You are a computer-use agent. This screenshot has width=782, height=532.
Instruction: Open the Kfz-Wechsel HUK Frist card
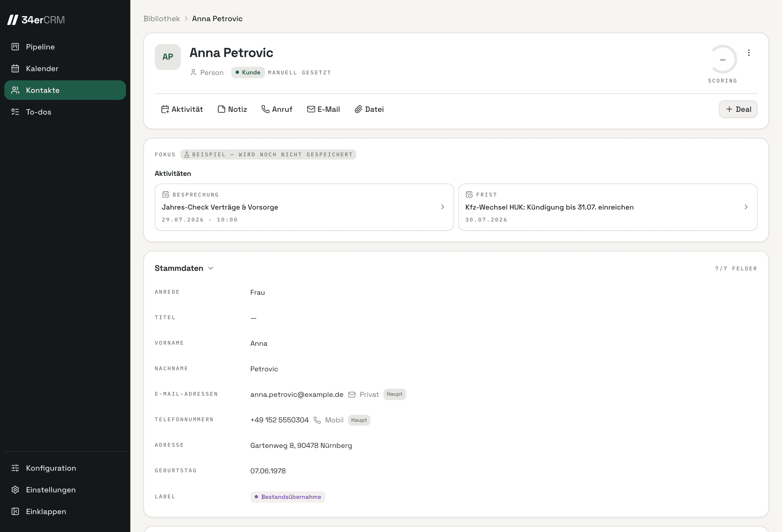click(608, 207)
